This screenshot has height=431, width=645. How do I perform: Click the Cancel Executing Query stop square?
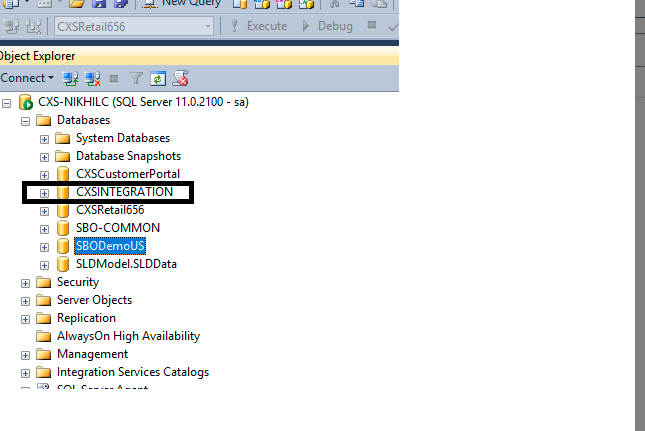[371, 25]
